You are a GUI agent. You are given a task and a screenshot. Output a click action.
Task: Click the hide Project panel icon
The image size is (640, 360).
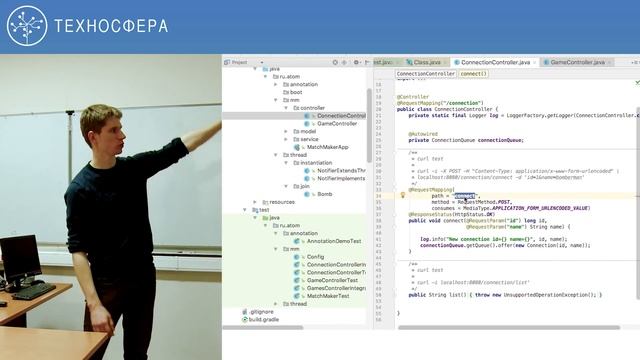(x=367, y=62)
